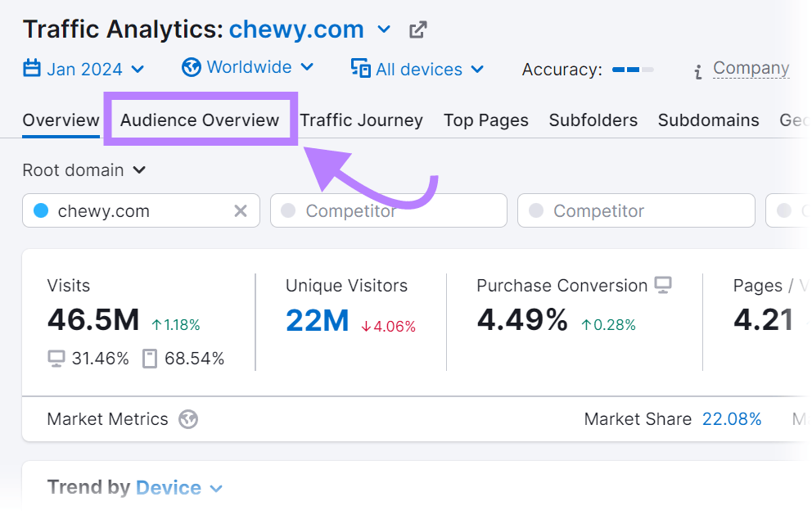Screen dimensions: 812x515
Task: Expand the chewy.com domain dropdown in the title
Action: (384, 29)
